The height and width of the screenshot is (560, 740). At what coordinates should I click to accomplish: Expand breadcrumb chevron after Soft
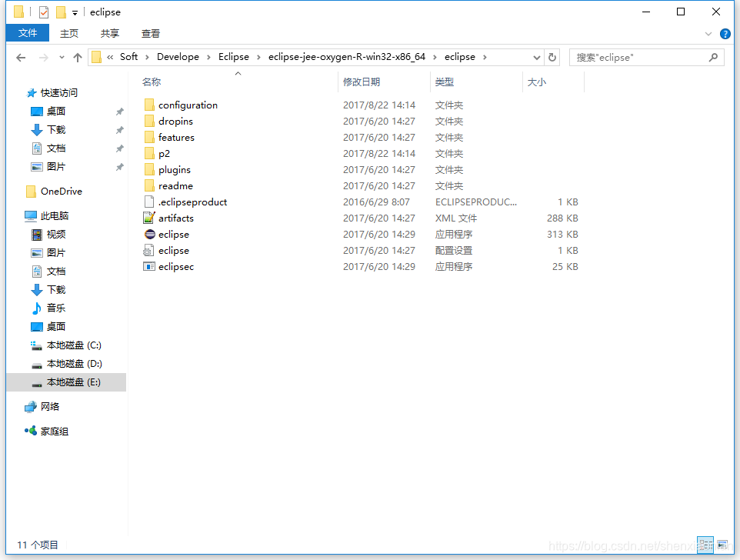coord(147,57)
